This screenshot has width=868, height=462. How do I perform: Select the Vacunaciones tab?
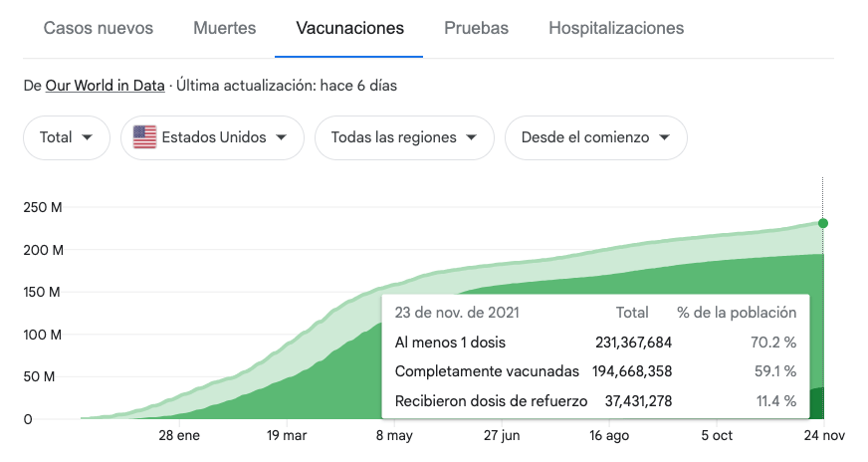click(349, 28)
